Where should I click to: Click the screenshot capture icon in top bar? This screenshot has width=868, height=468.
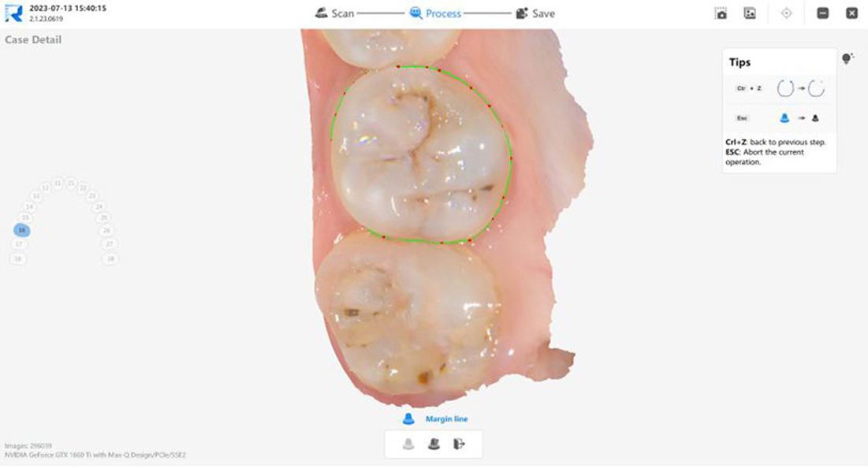(x=721, y=13)
